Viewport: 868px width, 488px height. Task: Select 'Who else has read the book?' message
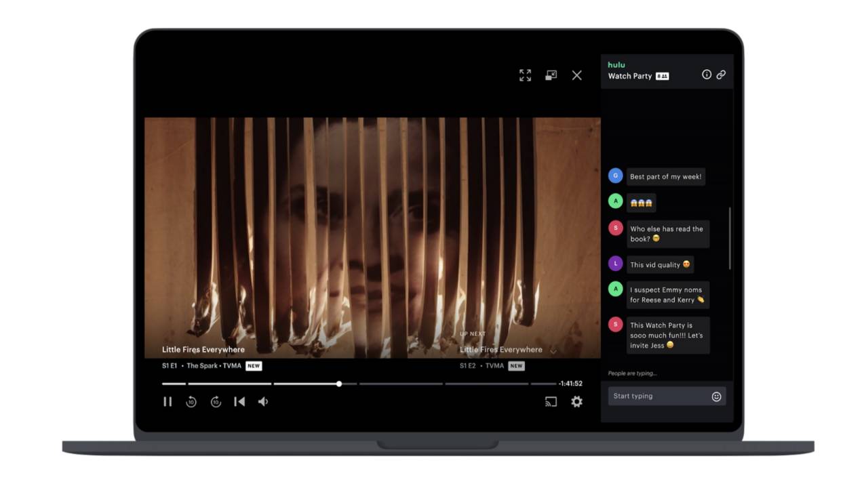click(x=667, y=234)
